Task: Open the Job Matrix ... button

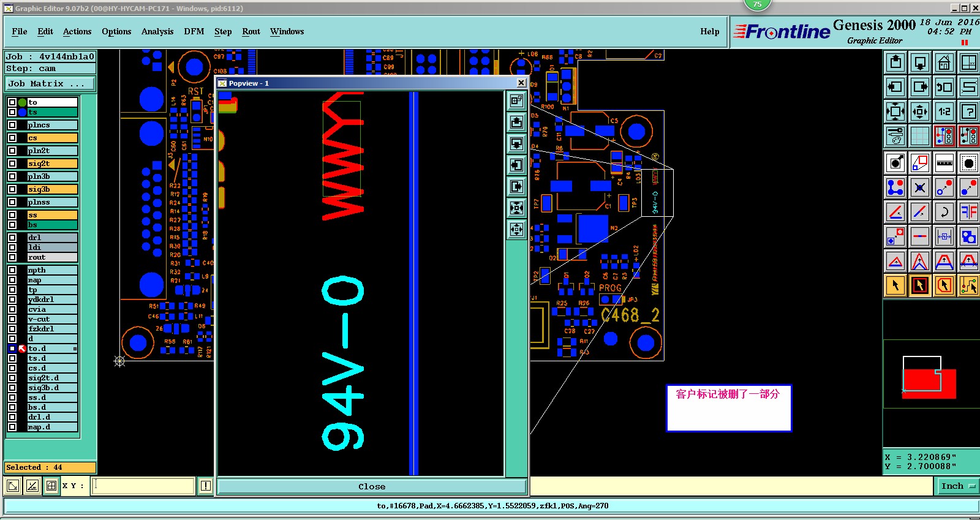Action: pos(50,83)
